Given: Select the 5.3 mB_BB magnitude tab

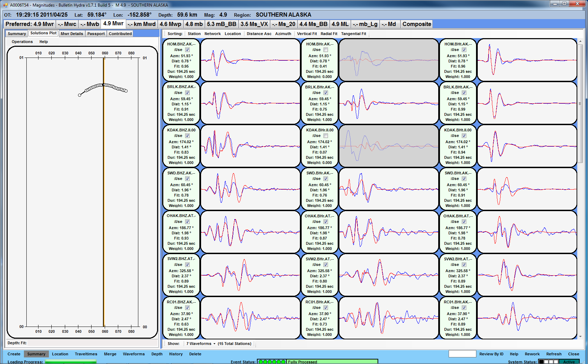Looking at the screenshot, I should 222,24.
